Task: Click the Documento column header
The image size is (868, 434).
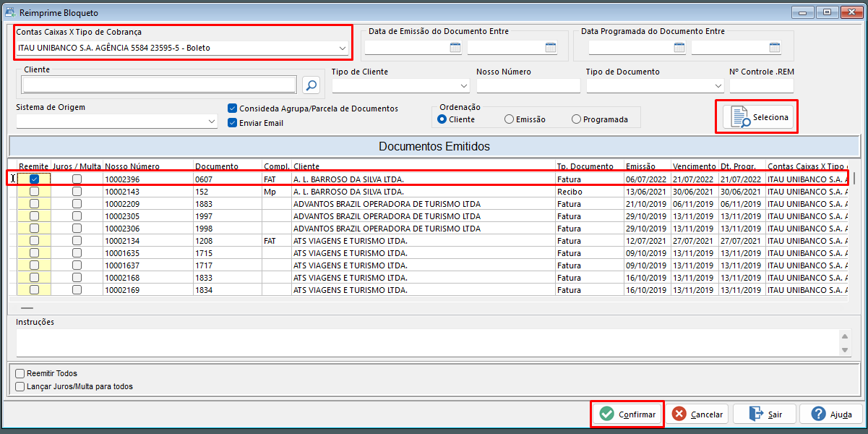Action: coord(228,166)
